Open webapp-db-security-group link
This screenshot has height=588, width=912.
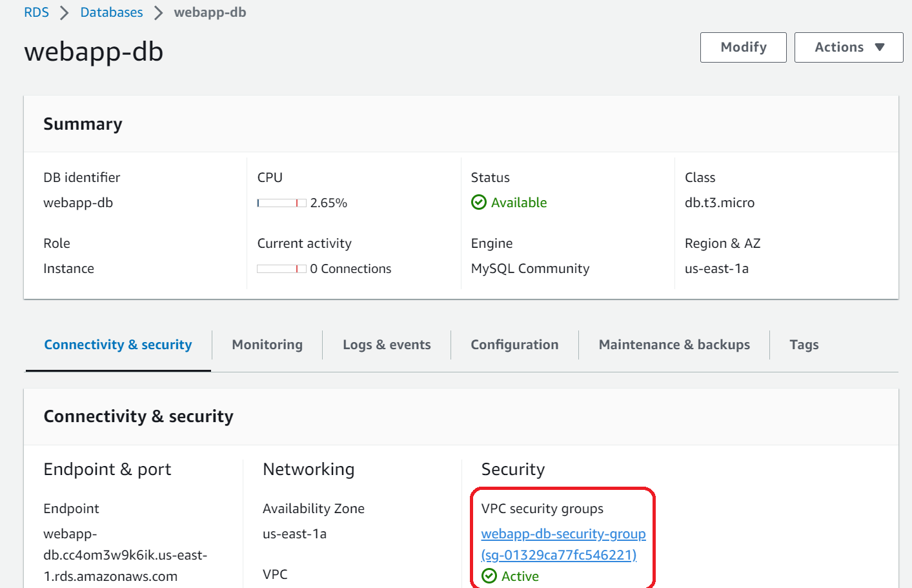(x=563, y=534)
